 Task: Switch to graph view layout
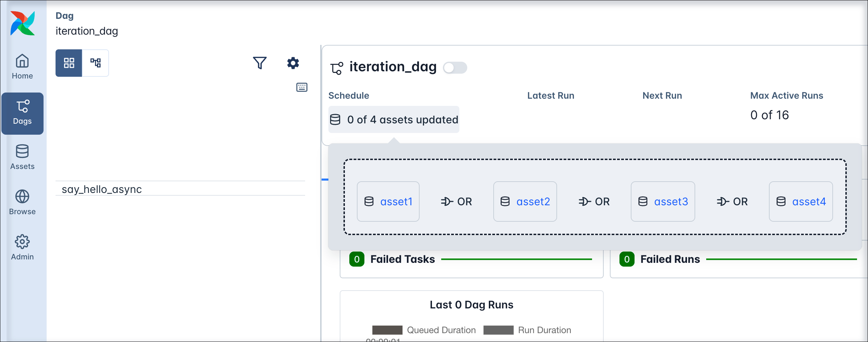pos(96,63)
